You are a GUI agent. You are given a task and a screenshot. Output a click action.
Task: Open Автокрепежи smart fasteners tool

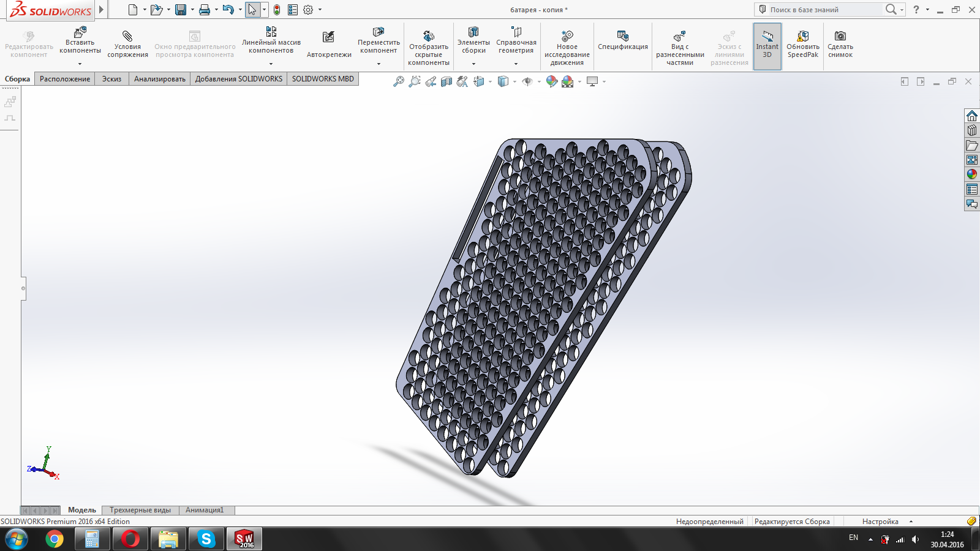(x=329, y=37)
